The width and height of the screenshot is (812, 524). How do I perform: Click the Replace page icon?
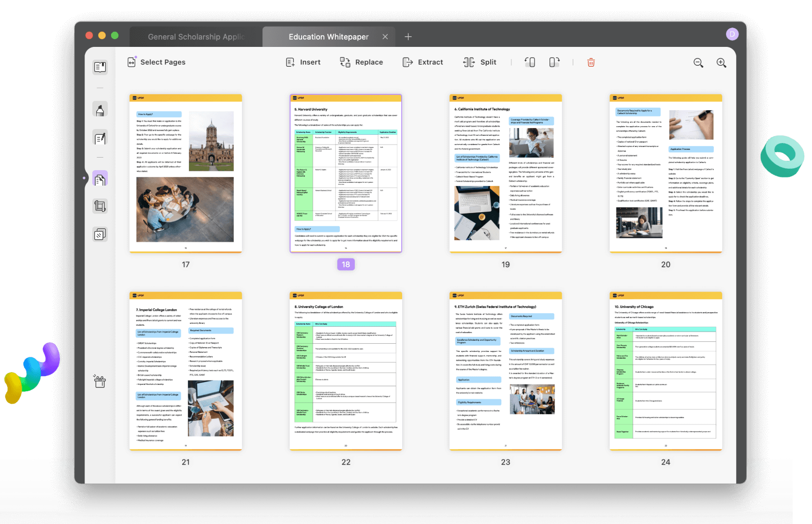click(345, 62)
